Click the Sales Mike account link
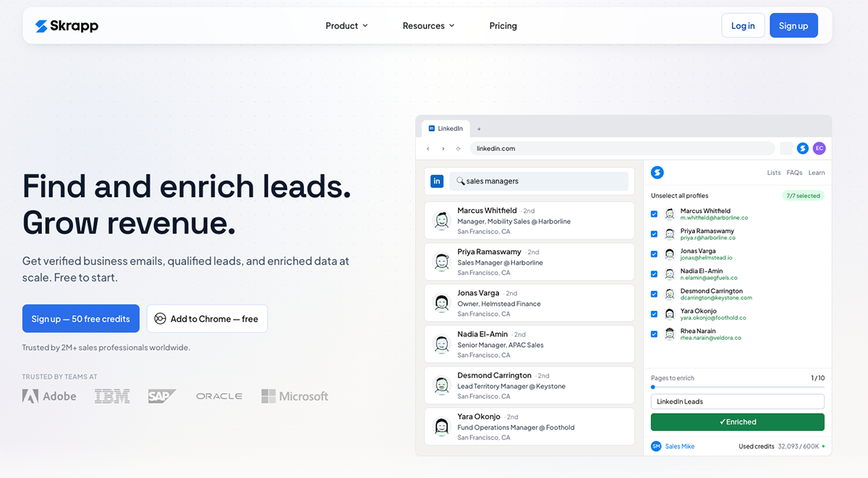 [x=680, y=446]
